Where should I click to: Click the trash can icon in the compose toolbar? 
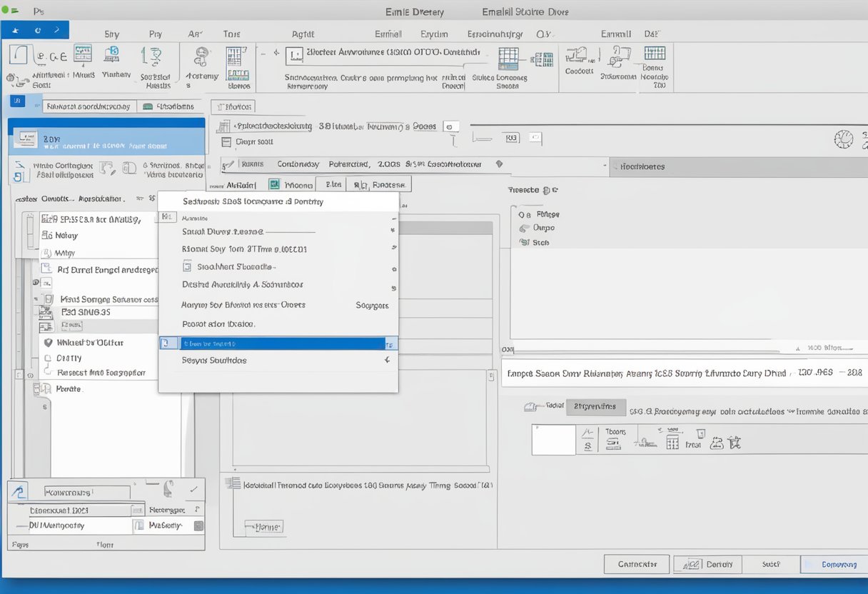coord(702,434)
